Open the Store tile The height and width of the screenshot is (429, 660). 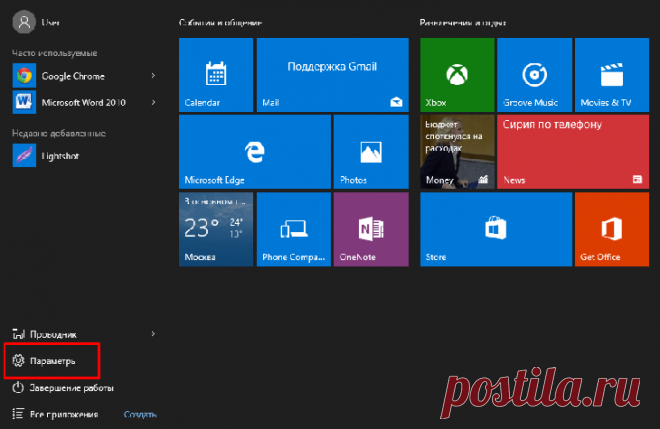tap(496, 229)
